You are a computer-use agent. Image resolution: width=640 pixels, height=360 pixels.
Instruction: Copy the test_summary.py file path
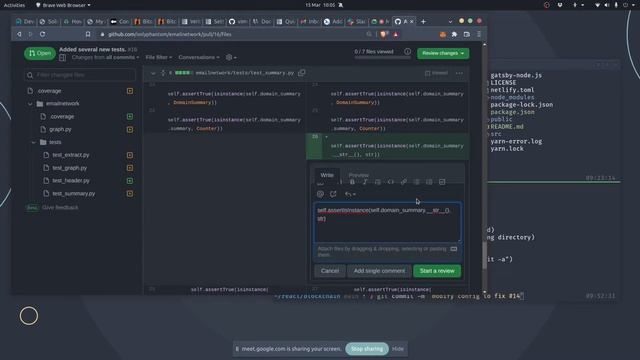[302, 73]
